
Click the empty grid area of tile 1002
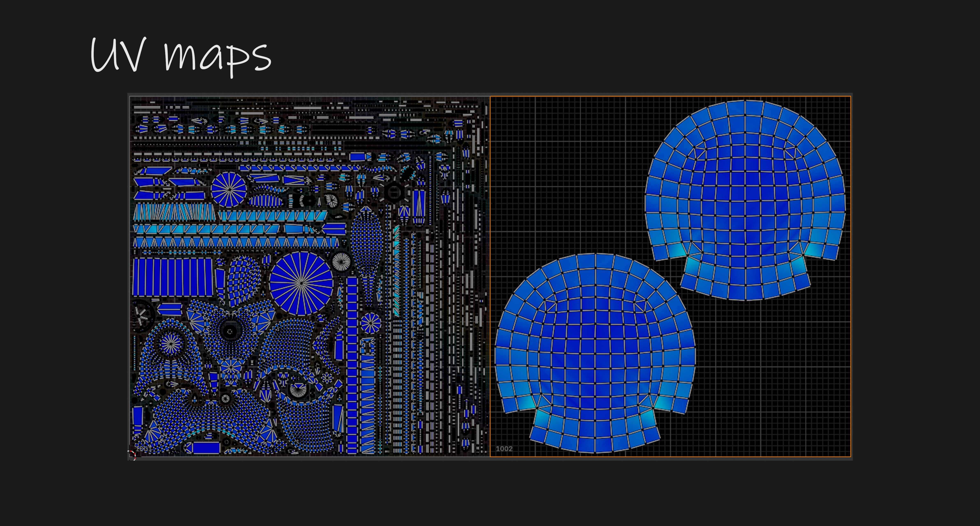tap(563, 171)
